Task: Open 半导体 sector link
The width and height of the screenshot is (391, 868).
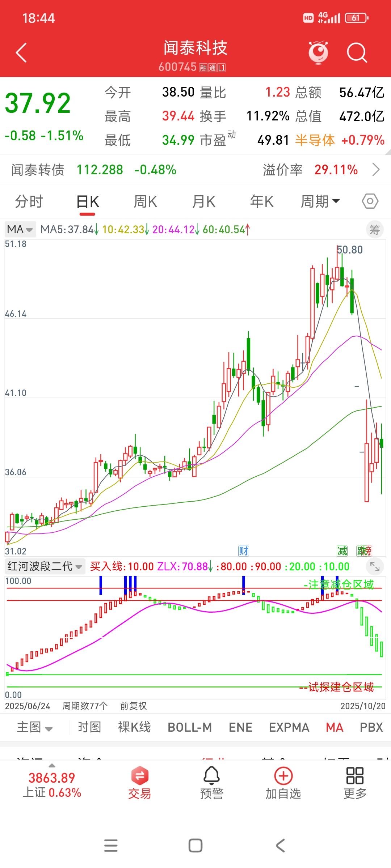Action: [x=315, y=140]
